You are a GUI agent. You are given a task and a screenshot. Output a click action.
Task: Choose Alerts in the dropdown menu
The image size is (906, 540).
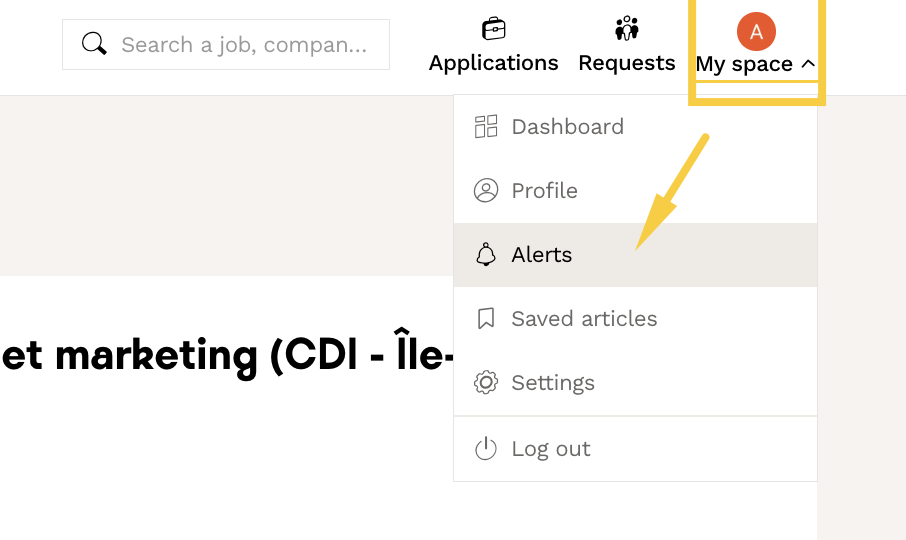[x=542, y=255]
